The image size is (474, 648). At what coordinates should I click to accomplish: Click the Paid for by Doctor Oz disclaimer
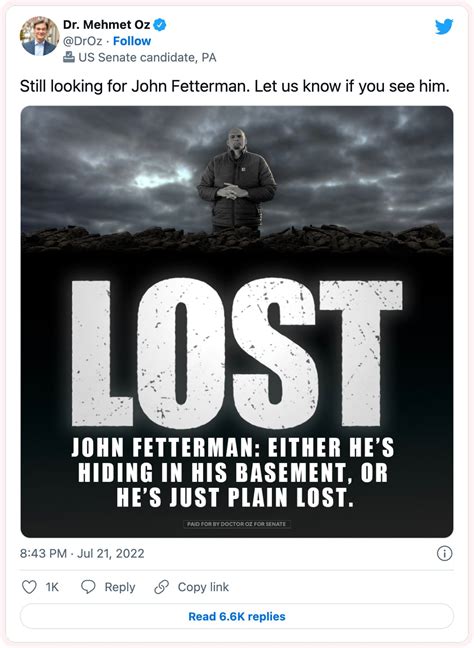[237, 524]
